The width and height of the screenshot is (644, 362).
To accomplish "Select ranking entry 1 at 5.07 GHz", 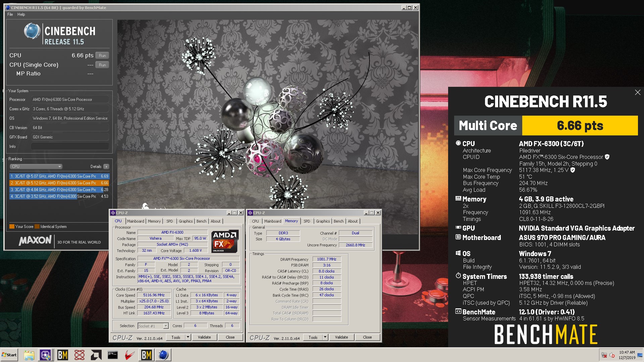I will pos(59,176).
